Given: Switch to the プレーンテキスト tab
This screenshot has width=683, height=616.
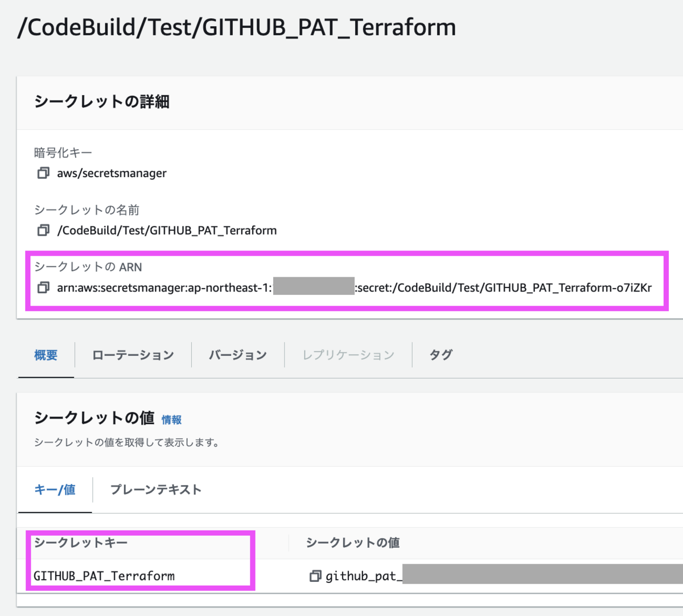Looking at the screenshot, I should tap(156, 490).
